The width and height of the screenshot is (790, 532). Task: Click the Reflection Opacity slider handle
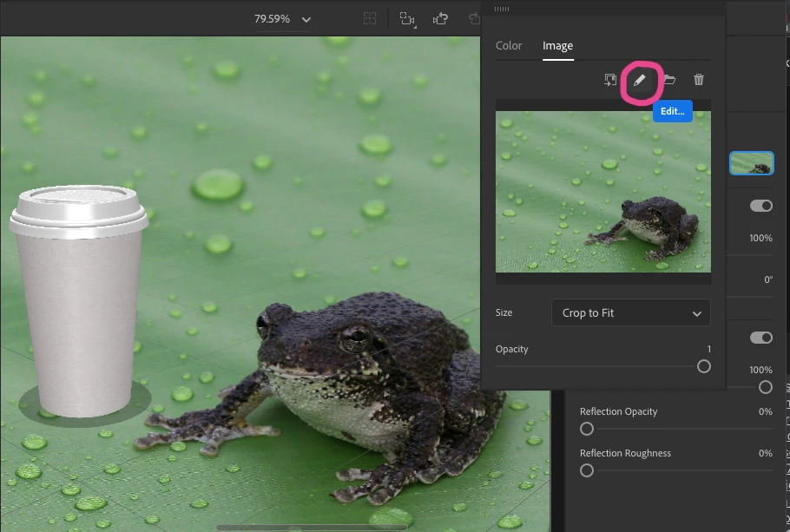click(587, 429)
